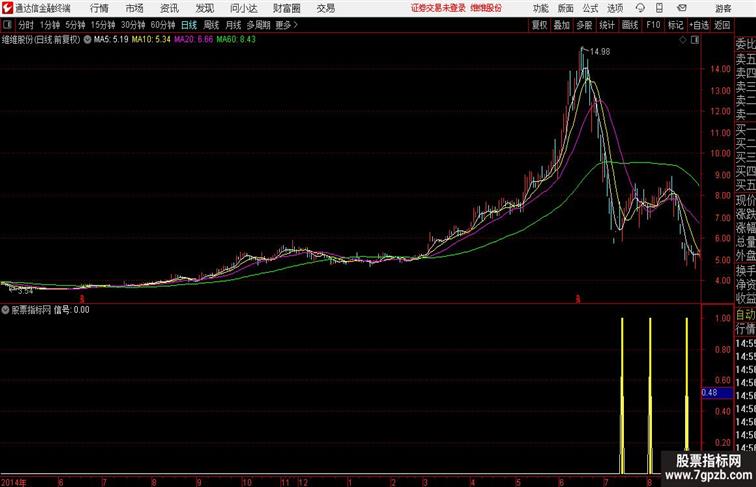This screenshot has width=756, height=487.
Task: Switch to the 多周期 tab
Action: pyautogui.click(x=259, y=25)
